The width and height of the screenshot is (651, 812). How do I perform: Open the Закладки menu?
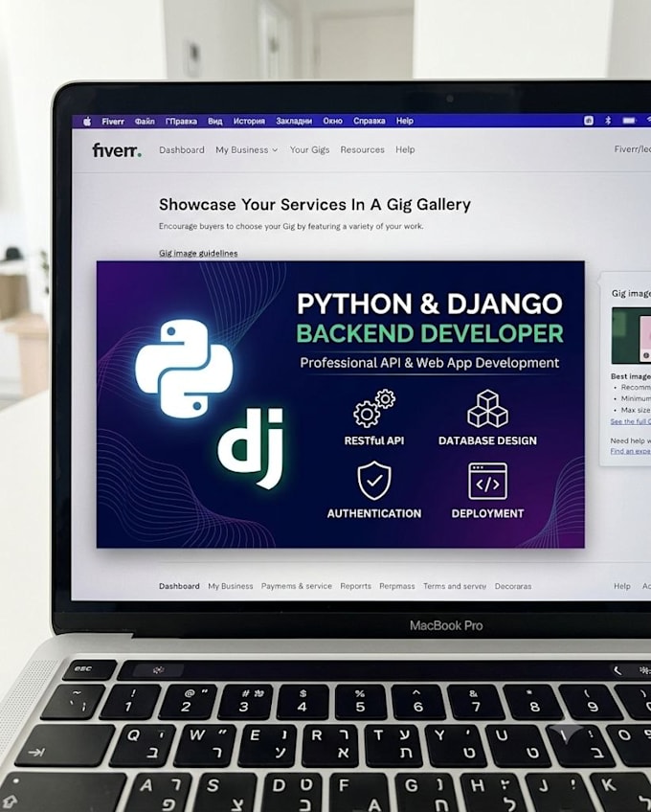click(x=294, y=122)
